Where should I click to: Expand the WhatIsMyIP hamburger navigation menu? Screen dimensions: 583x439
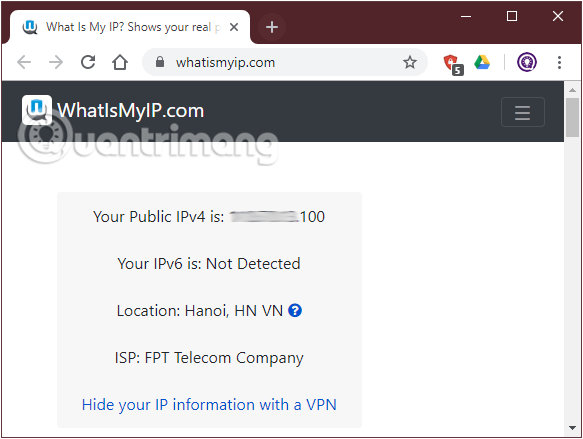coord(523,112)
